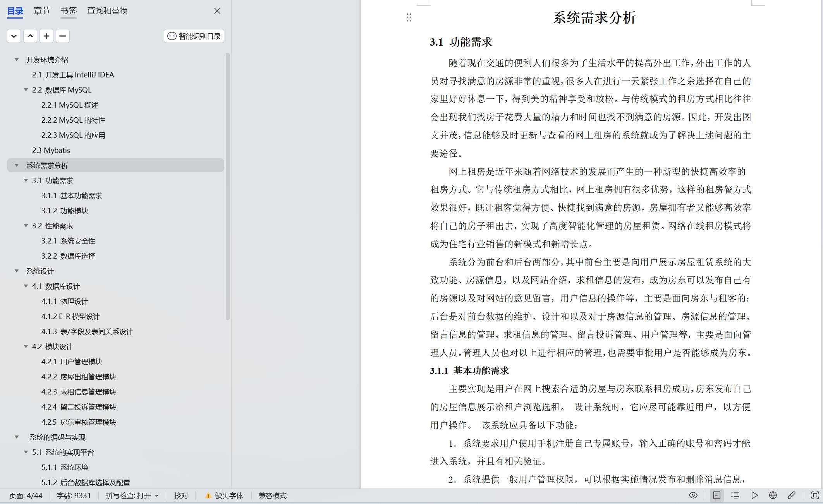
Task: Click the reading mode play icon
Action: [x=754, y=495]
